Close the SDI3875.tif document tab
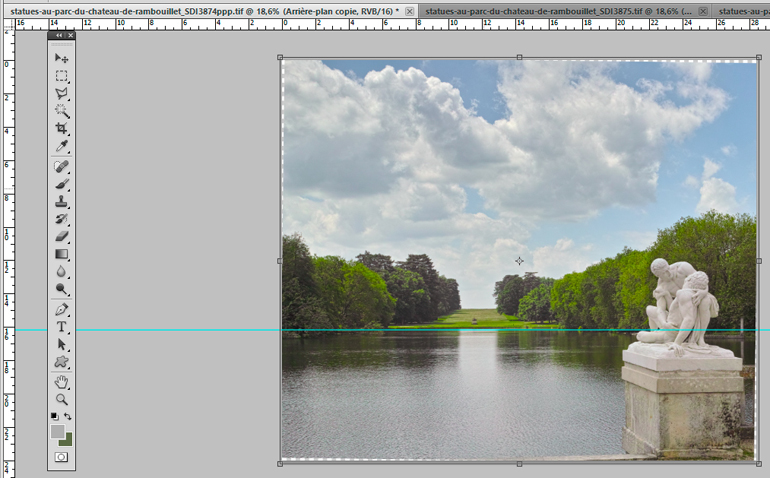This screenshot has height=478, width=770. coord(703,11)
